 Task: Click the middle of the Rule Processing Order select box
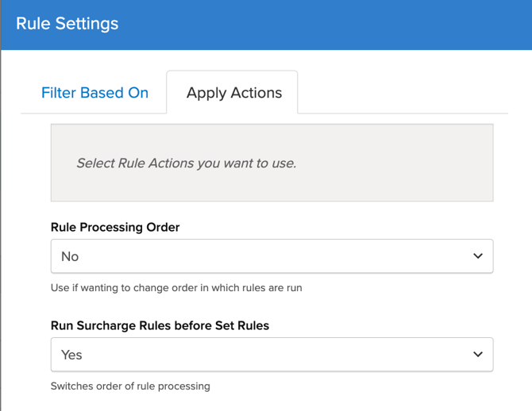272,256
